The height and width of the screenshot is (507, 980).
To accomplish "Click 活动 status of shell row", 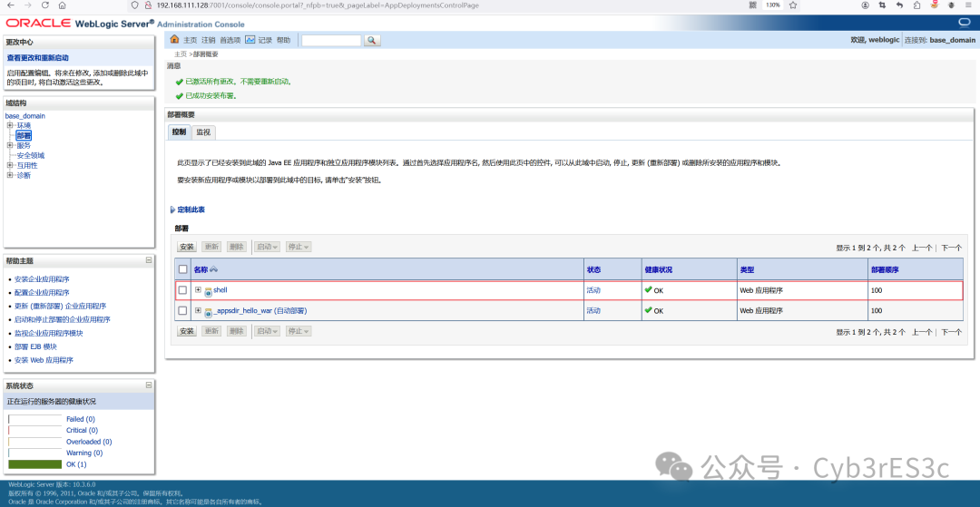I will (x=593, y=290).
